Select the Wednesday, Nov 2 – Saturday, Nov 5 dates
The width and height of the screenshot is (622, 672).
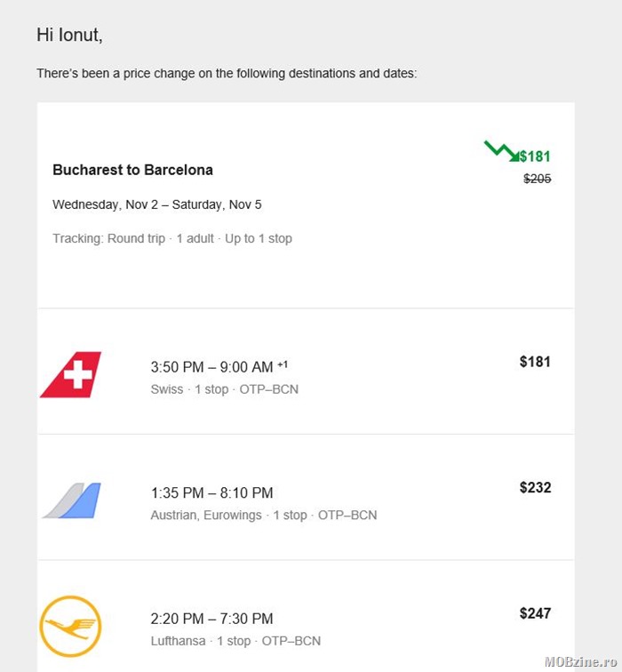click(156, 204)
